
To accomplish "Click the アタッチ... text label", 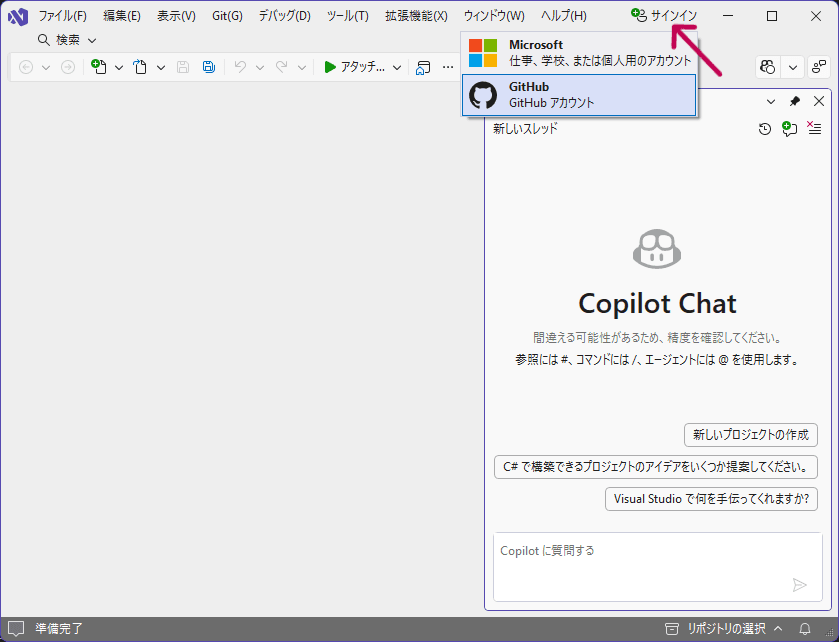I will coord(363,67).
